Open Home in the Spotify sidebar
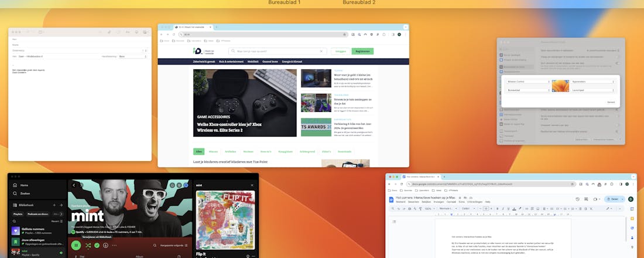 point(21,185)
